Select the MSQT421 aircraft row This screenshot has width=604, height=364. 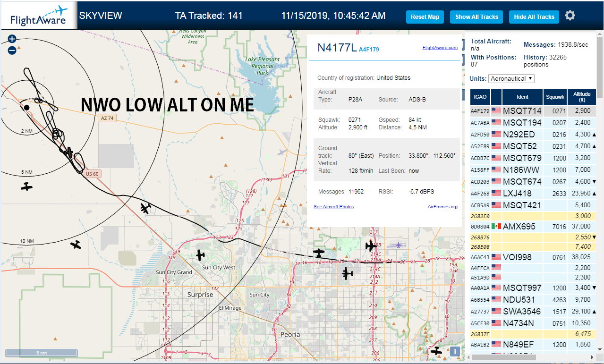(x=534, y=205)
